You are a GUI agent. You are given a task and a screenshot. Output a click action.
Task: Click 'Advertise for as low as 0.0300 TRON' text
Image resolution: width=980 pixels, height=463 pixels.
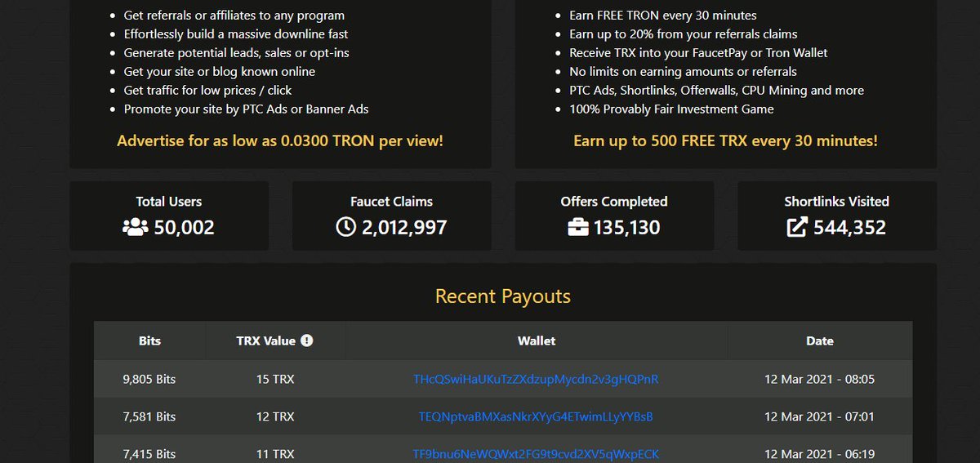tap(280, 140)
